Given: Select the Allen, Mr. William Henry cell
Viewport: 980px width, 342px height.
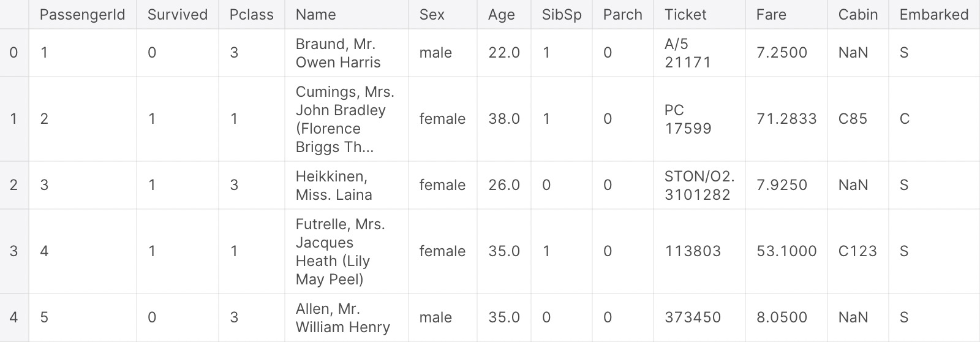Looking at the screenshot, I should (347, 317).
